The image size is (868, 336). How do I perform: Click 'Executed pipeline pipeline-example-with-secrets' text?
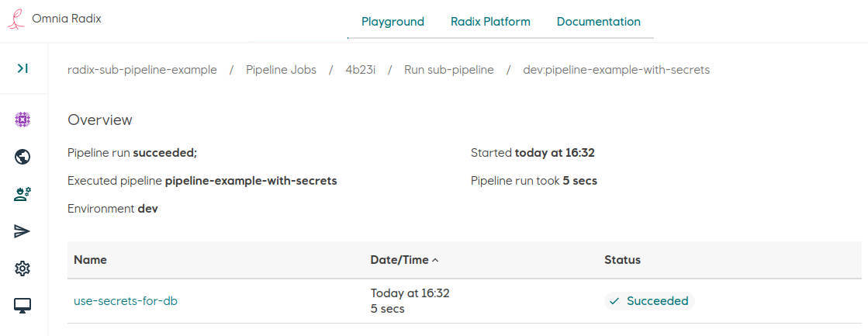pyautogui.click(x=202, y=181)
